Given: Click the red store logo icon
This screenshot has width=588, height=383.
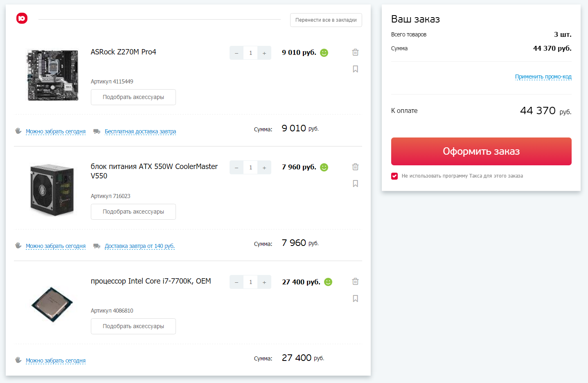Looking at the screenshot, I should pos(22,18).
